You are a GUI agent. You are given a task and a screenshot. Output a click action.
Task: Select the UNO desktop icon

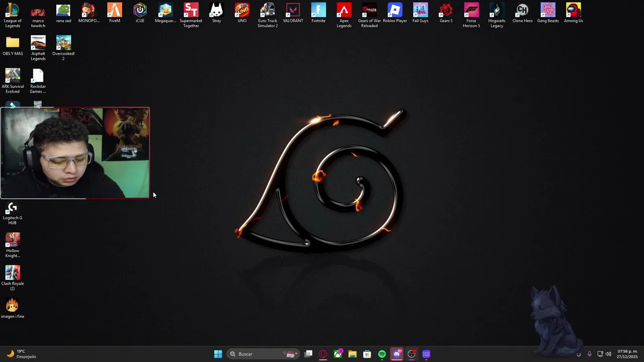[x=242, y=13]
